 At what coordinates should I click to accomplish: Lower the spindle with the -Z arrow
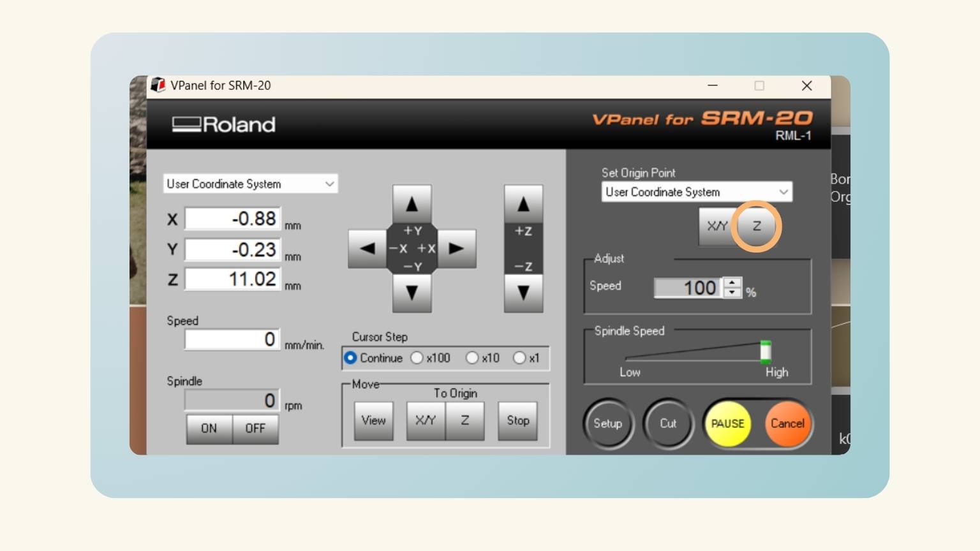coord(523,293)
